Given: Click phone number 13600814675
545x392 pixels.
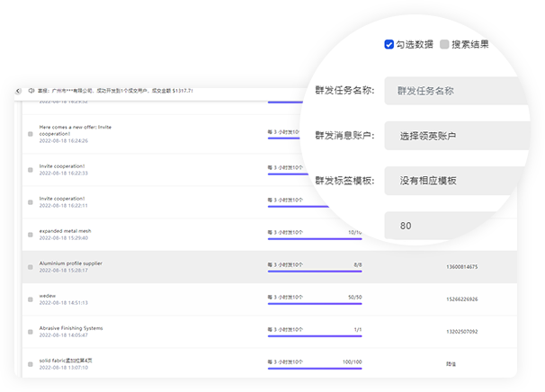Looking at the screenshot, I should click(461, 266).
